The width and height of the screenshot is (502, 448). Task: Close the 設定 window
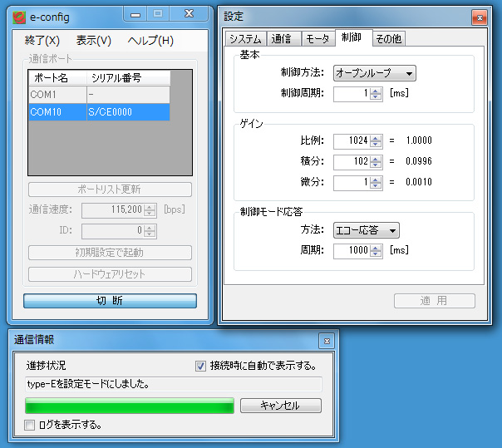click(x=480, y=17)
